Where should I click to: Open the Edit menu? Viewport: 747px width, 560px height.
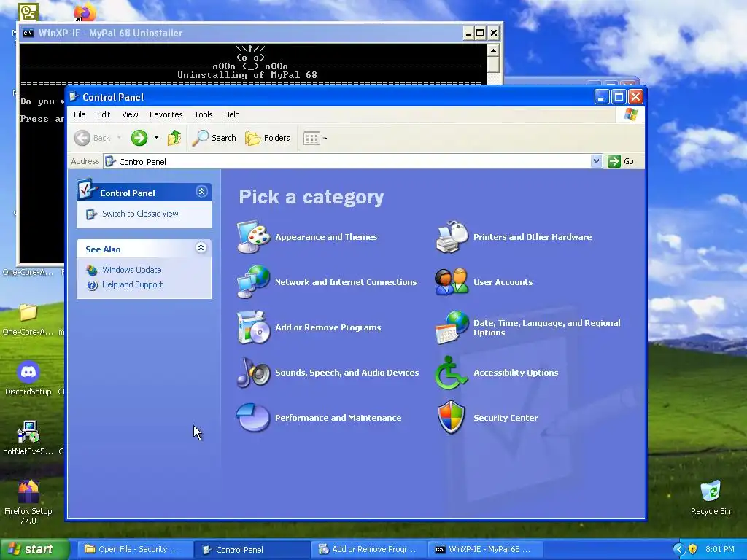coord(104,114)
